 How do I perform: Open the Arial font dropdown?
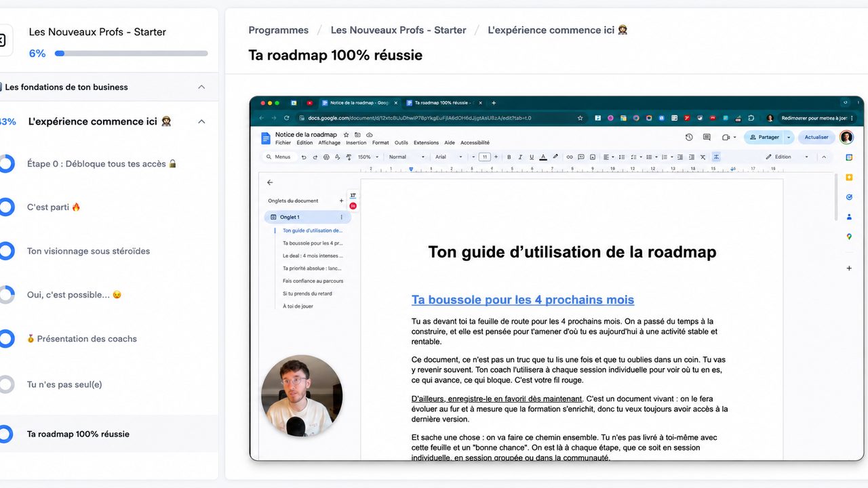tap(449, 157)
